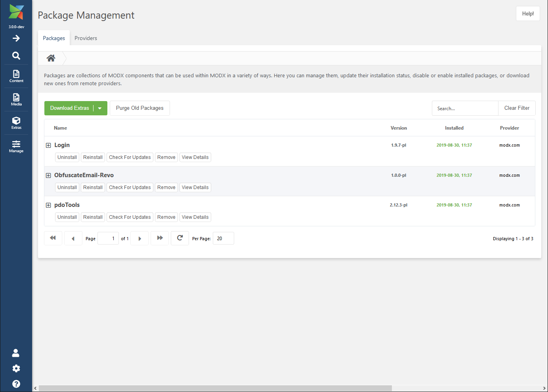The image size is (548, 392).
Task: View Details of Login package
Action: (195, 157)
